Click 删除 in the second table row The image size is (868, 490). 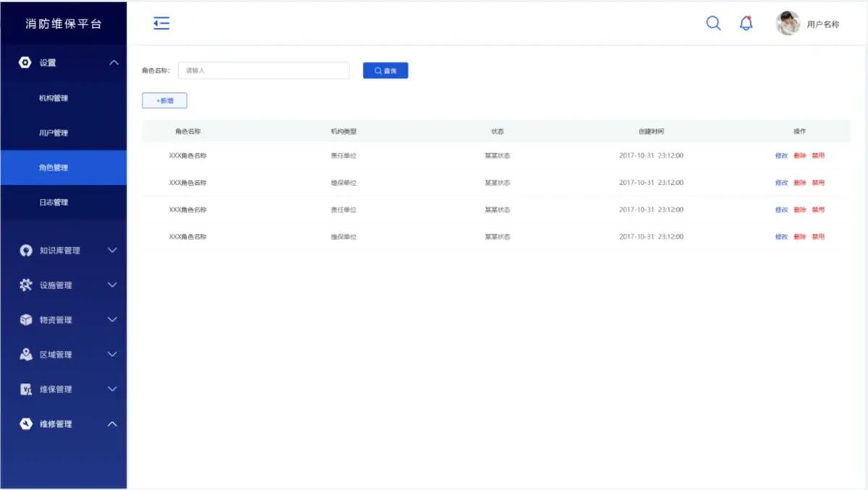[x=799, y=183]
